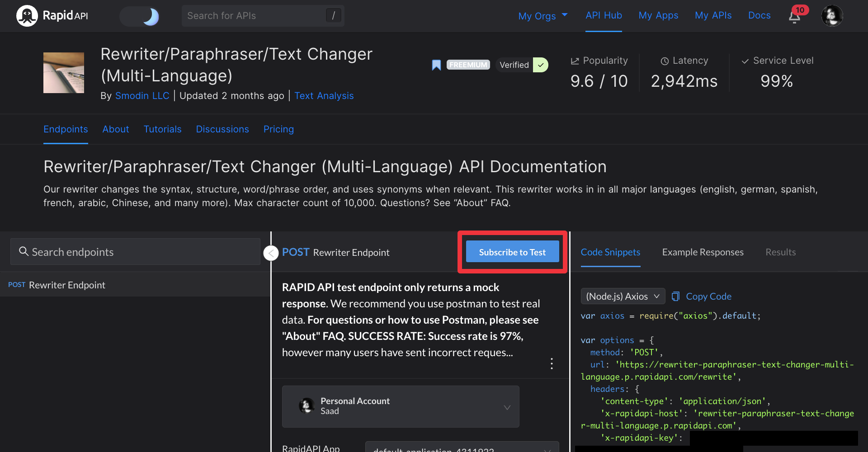Click the "Updated 2 months ago" text
This screenshot has height=452, width=868.
click(x=231, y=96)
